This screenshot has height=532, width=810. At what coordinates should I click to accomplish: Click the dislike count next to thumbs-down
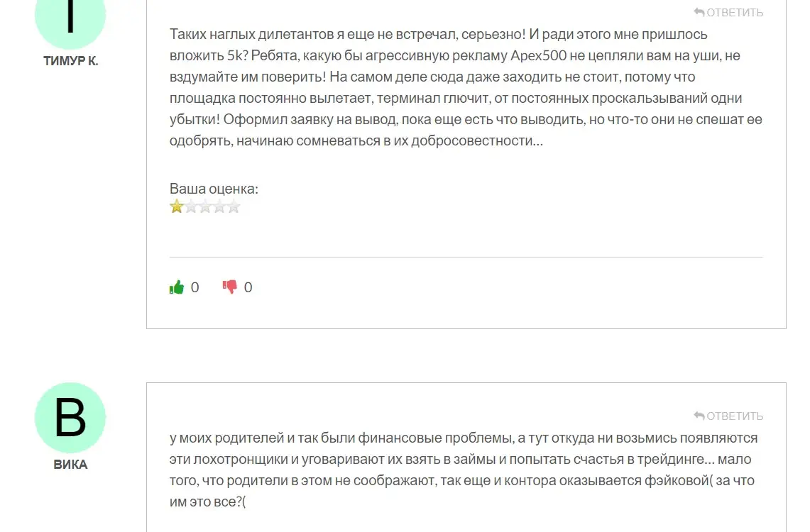tap(248, 287)
